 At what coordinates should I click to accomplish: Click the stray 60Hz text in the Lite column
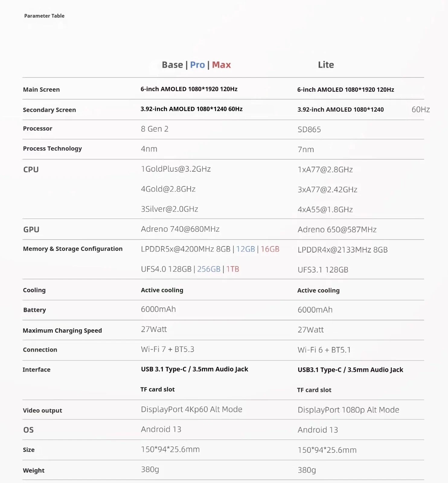click(421, 110)
